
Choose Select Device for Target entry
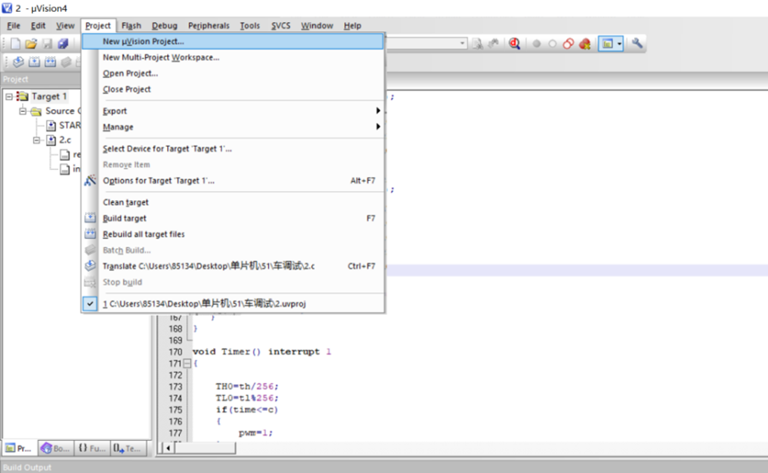(x=233, y=148)
